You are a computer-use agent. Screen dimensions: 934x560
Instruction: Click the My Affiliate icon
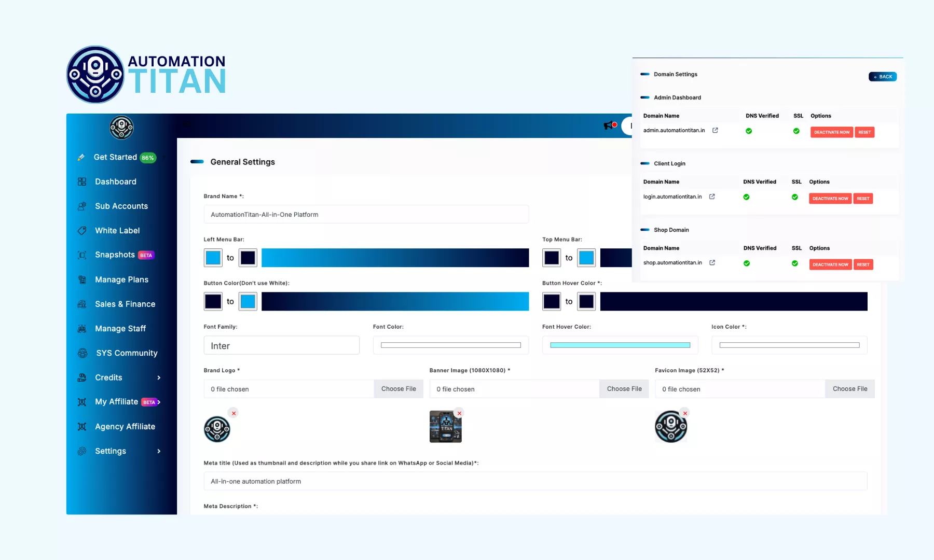[x=82, y=402]
